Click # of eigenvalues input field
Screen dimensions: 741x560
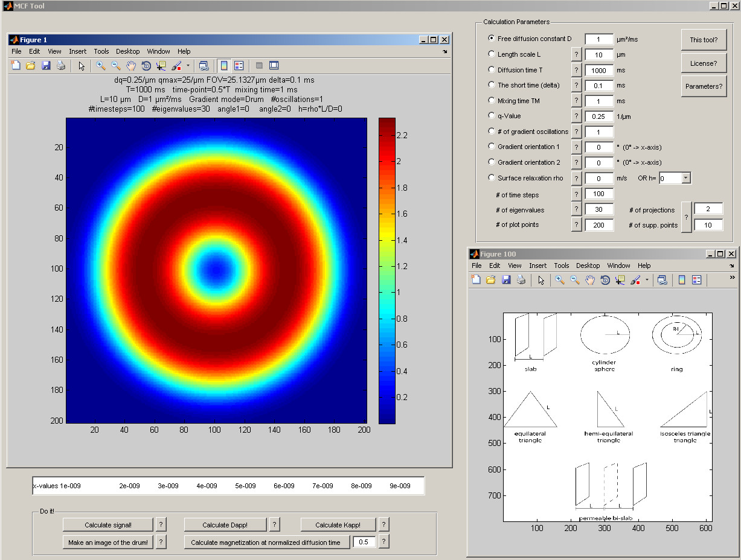click(599, 210)
